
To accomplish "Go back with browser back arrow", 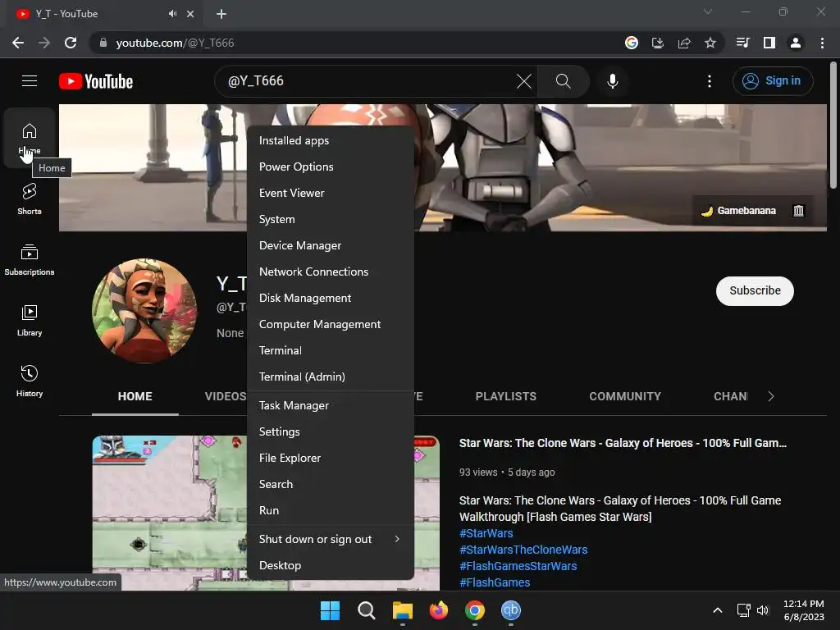I will (x=18, y=43).
